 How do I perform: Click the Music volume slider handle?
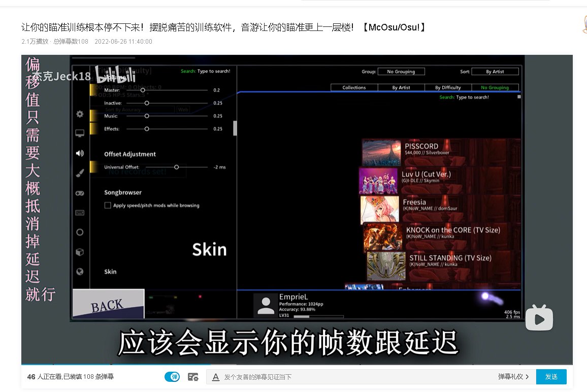[147, 116]
